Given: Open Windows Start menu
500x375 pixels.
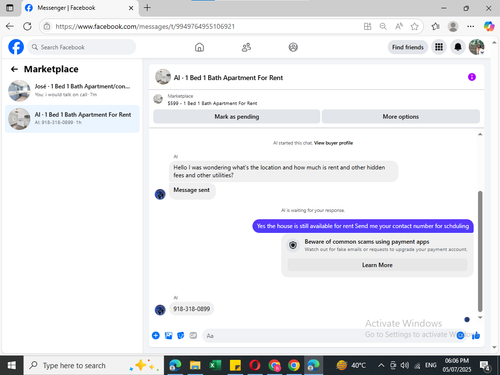Looking at the screenshot, I should (11, 365).
